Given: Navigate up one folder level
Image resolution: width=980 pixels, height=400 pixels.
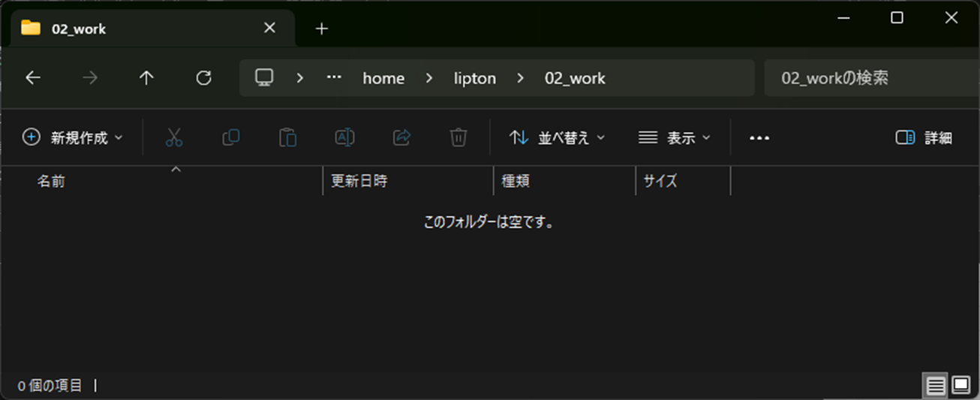Looking at the screenshot, I should pos(146,78).
